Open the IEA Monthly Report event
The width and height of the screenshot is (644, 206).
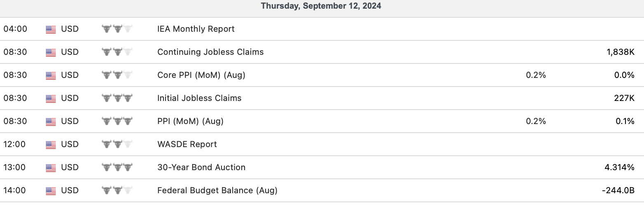196,29
